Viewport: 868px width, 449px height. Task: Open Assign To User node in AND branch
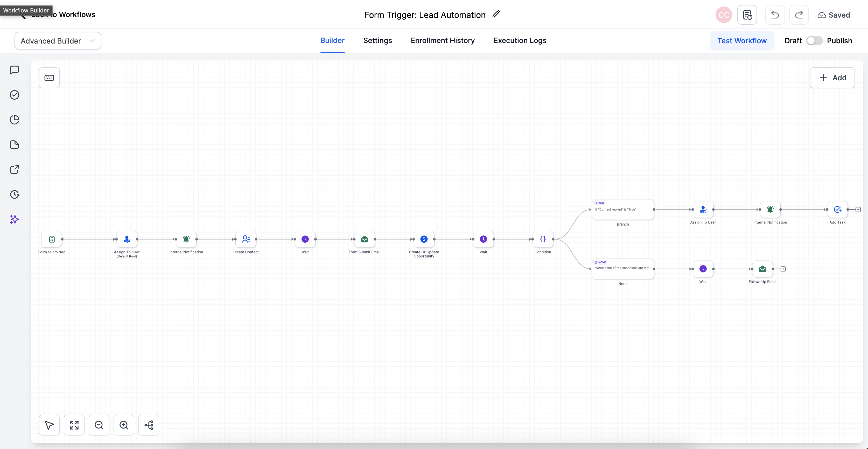click(x=703, y=209)
